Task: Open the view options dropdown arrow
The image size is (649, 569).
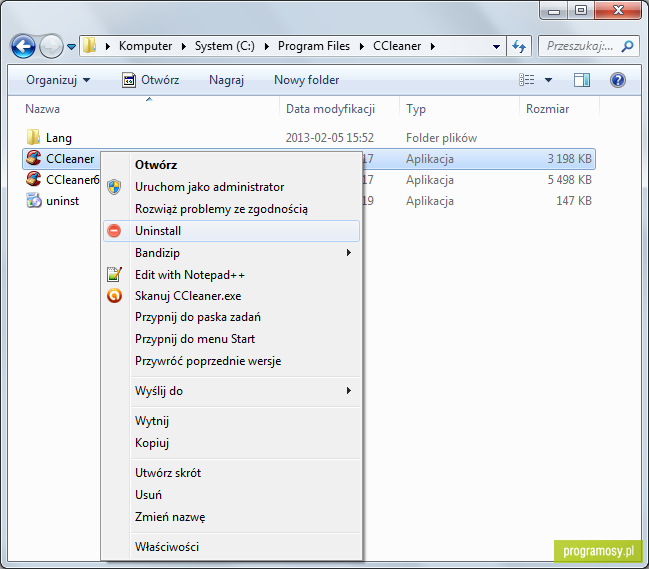Action: click(x=548, y=80)
